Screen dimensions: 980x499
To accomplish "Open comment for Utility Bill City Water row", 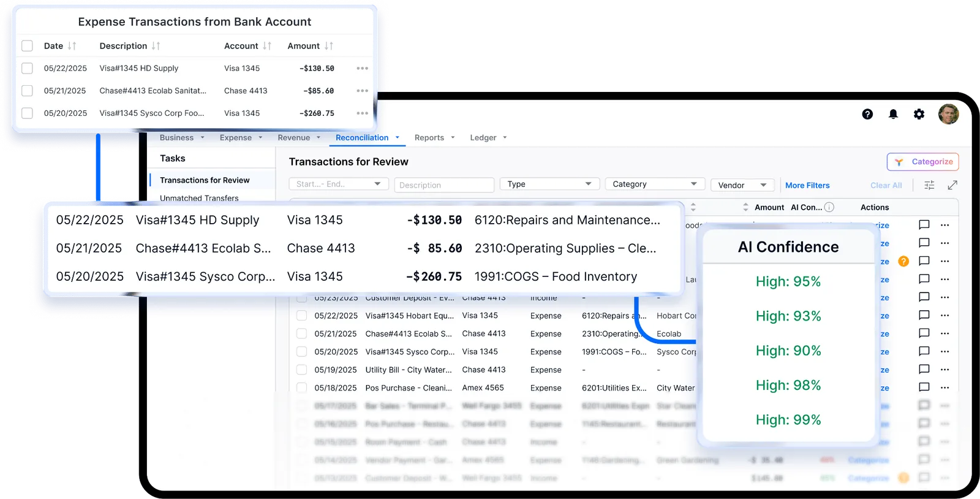I will click(924, 370).
